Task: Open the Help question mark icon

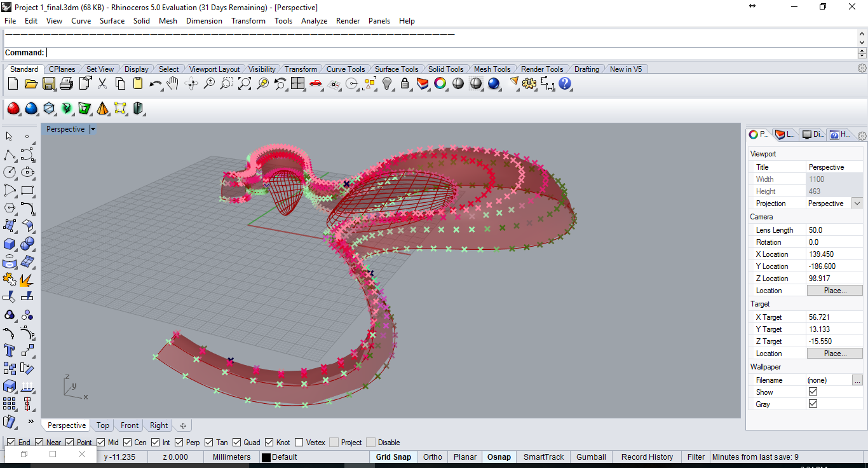Action: click(x=565, y=84)
